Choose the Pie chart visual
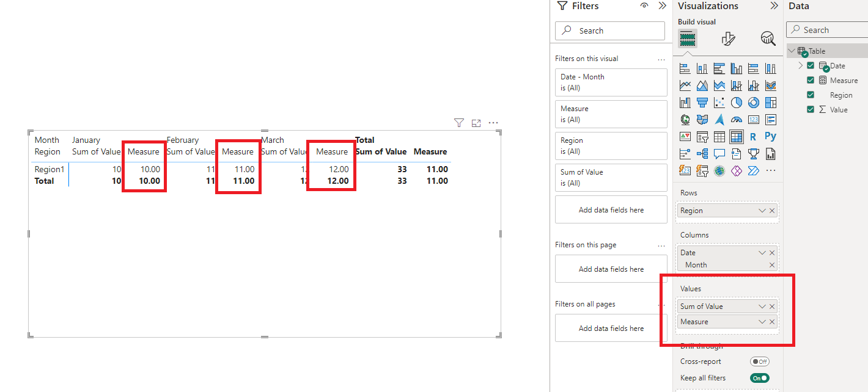 coord(737,103)
